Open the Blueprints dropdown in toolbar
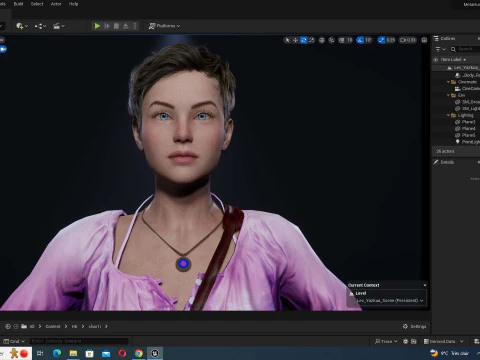 pyautogui.click(x=40, y=26)
